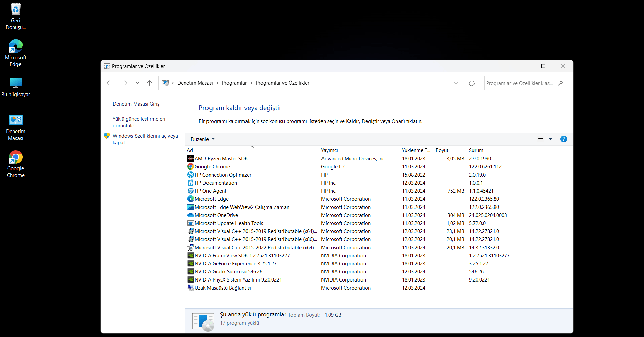This screenshot has width=644, height=337.
Task: Click version 24.025.0204.0003
Action: [x=488, y=215]
